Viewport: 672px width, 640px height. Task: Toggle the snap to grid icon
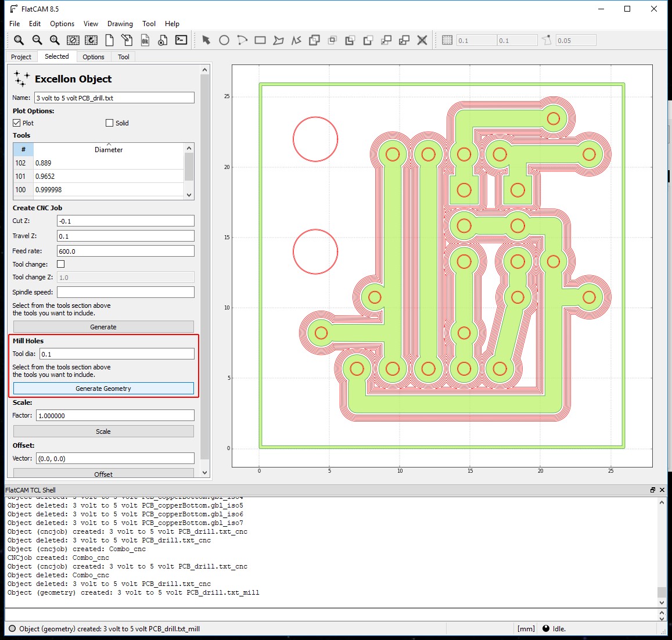tap(447, 40)
